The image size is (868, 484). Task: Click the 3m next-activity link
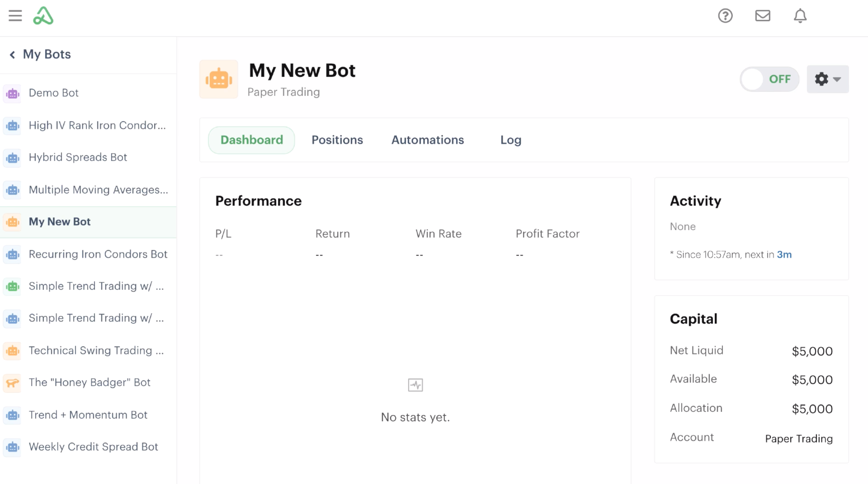tap(784, 254)
